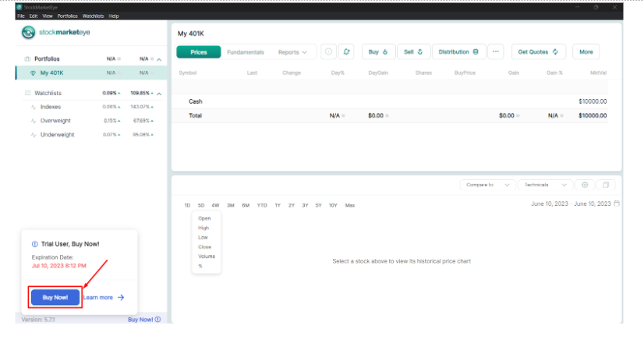Open chart settings gear icon
The width and height of the screenshot is (644, 340).
(585, 185)
